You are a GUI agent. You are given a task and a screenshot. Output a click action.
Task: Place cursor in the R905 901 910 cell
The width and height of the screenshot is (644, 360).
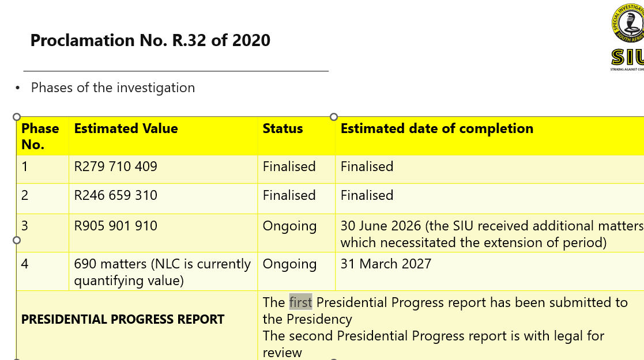click(116, 226)
